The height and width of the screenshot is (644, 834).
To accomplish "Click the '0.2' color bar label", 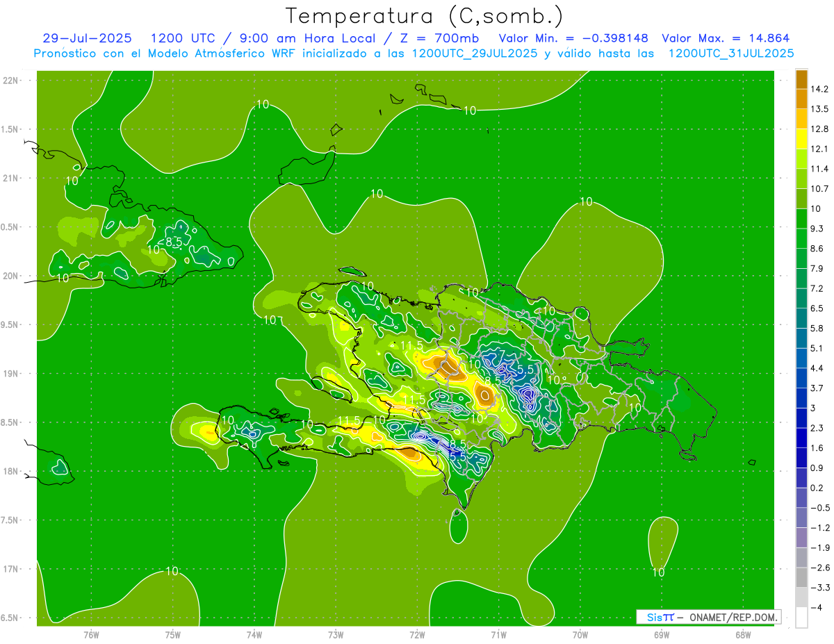I will pos(817,488).
